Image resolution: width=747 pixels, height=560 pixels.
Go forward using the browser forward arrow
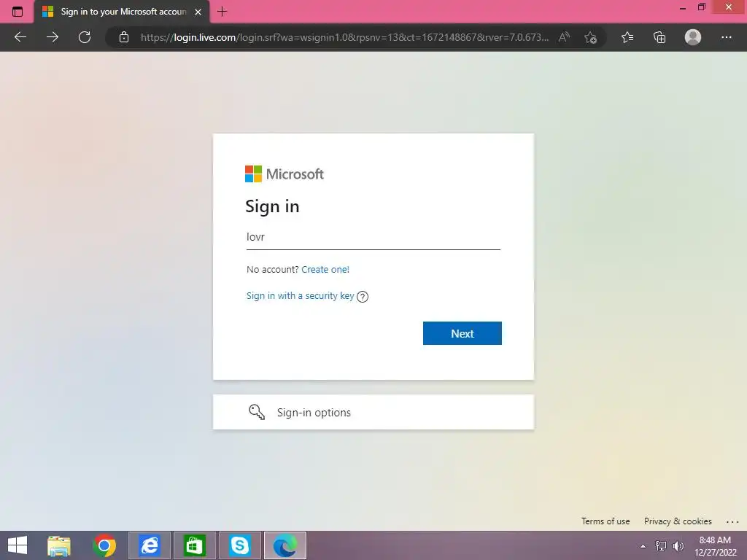pos(53,37)
